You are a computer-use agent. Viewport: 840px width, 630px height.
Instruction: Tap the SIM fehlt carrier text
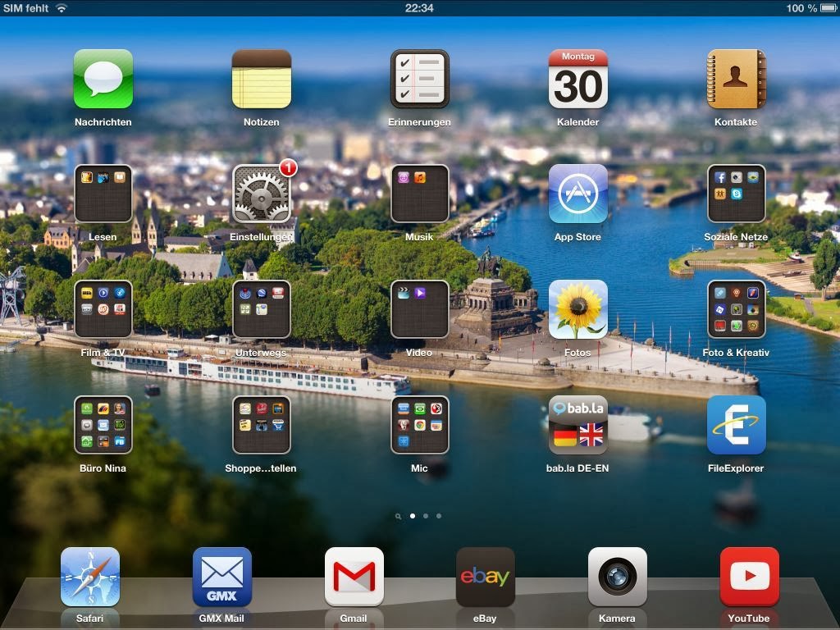[25, 8]
